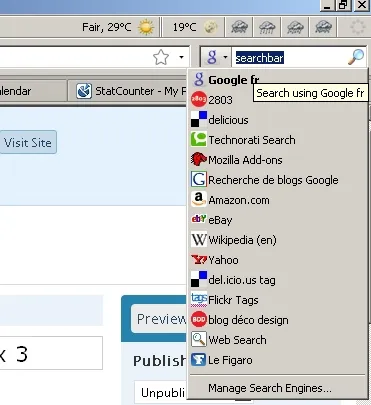Image resolution: width=371 pixels, height=405 pixels.
Task: Select Recherche de blogs Google
Action: click(277, 180)
